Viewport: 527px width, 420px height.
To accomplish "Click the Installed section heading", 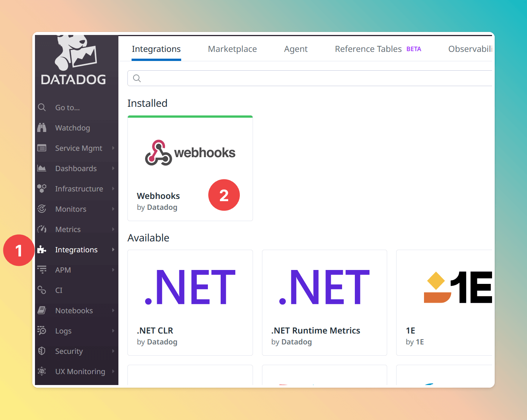I will point(147,103).
